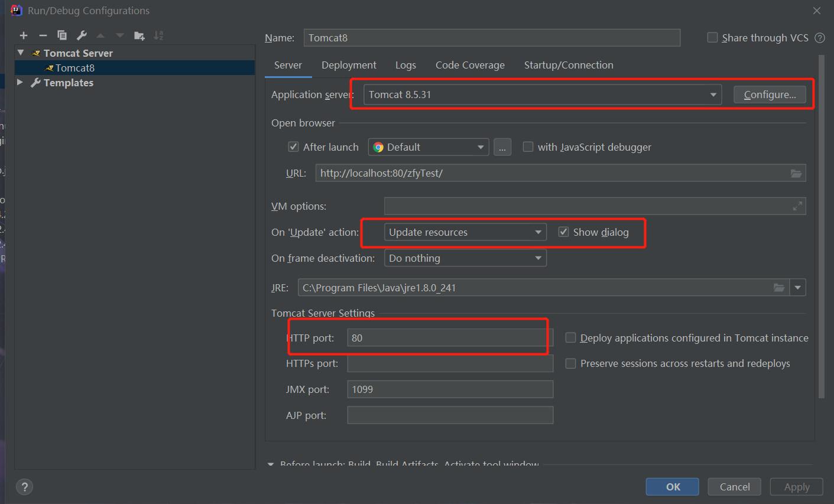Screen dimensions: 834x504
Task: Click Cancel button
Action: [735, 487]
